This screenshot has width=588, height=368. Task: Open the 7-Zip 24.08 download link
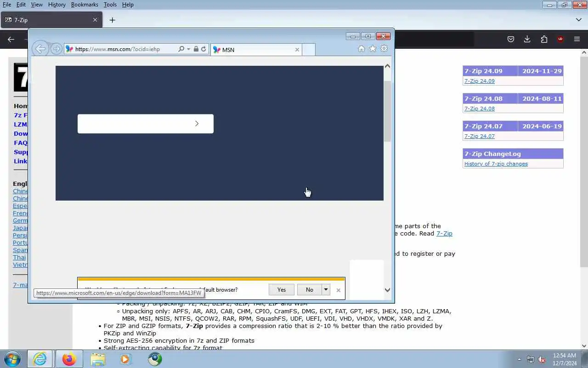click(x=479, y=109)
